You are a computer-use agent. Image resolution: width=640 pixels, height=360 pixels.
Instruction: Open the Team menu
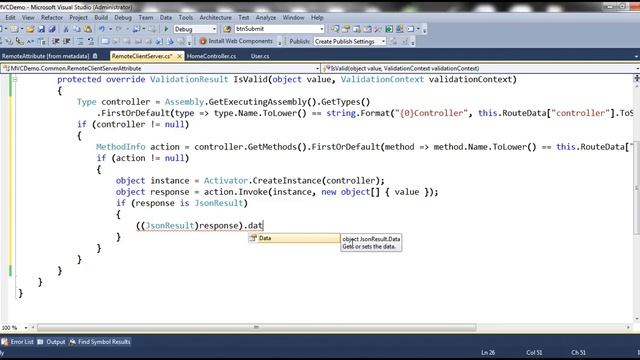click(146, 18)
